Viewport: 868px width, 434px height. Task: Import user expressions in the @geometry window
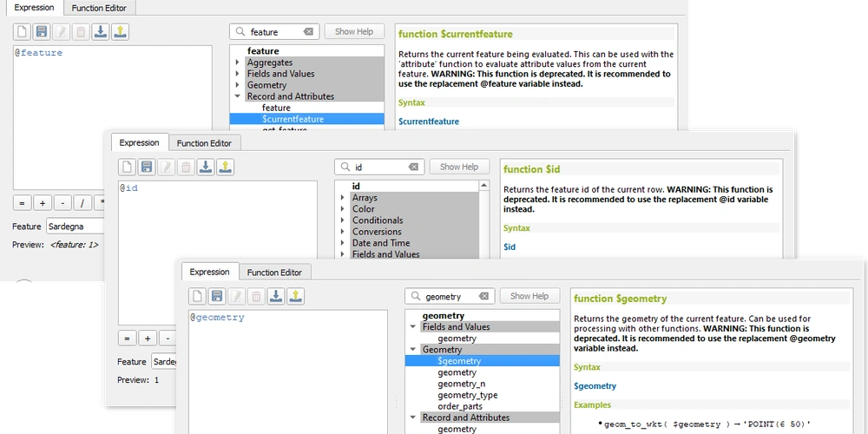tap(276, 296)
